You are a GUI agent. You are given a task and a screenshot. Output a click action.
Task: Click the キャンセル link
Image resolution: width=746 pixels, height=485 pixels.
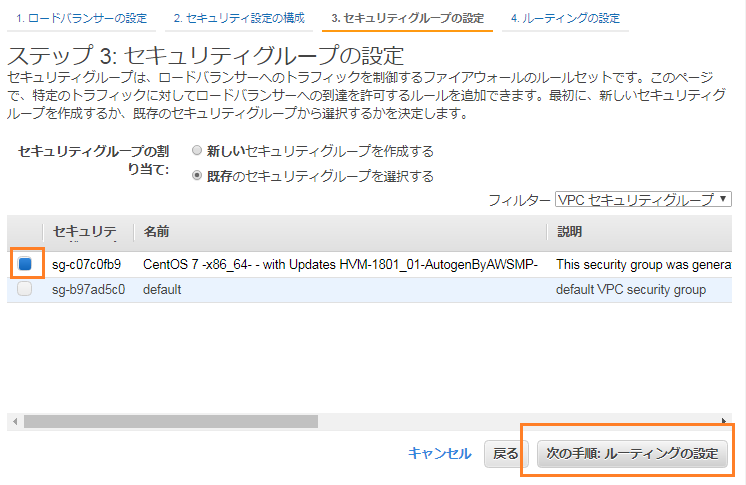(440, 453)
